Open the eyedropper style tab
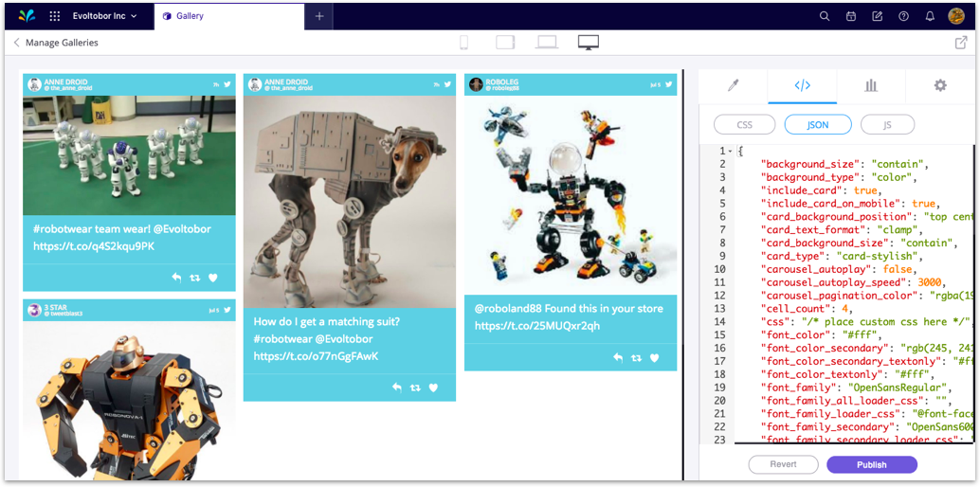The image size is (980, 487). click(x=734, y=85)
